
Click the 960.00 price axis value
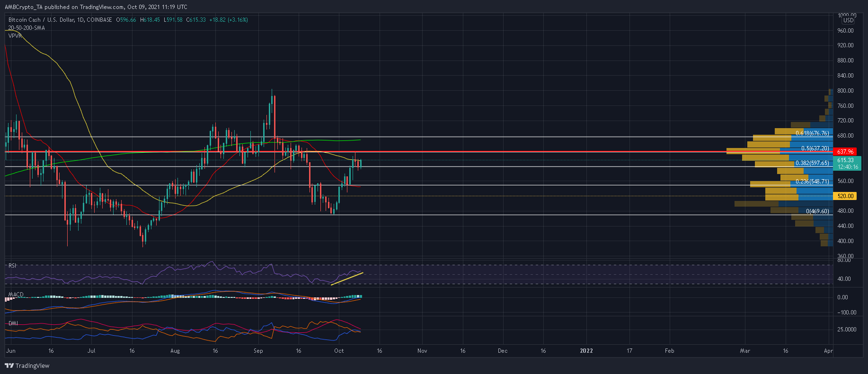[845, 31]
